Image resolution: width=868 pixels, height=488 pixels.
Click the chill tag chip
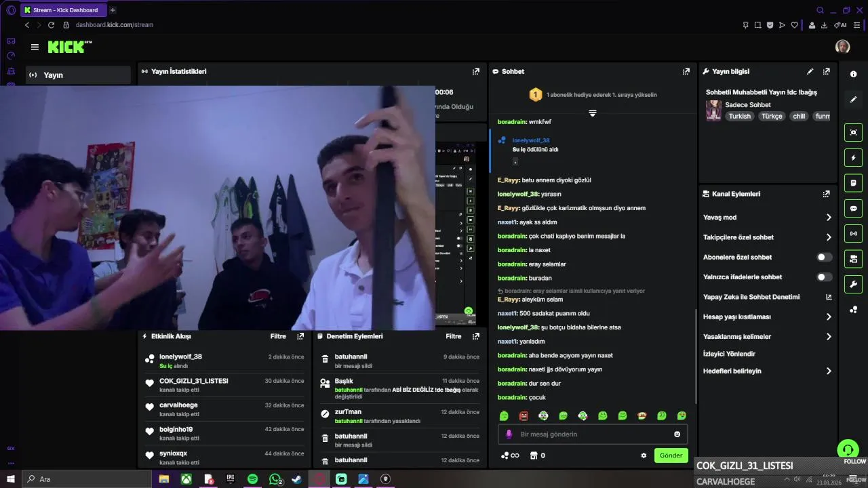point(799,116)
